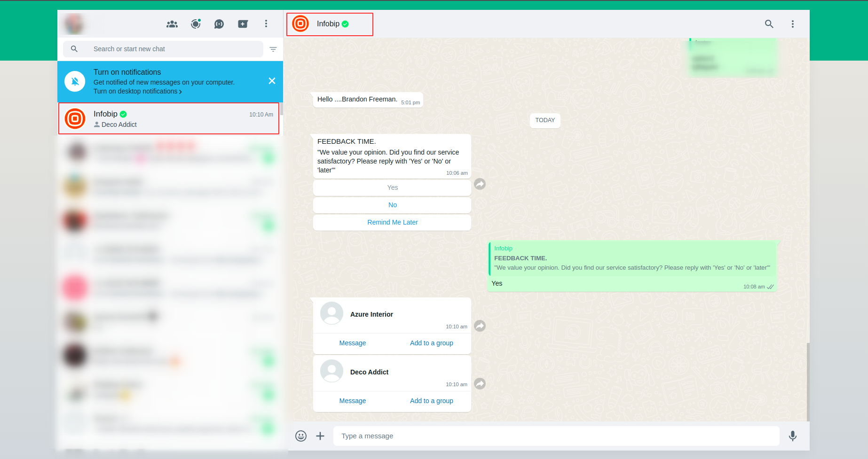Click the TODAY date chip
868x459 pixels.
(x=545, y=120)
